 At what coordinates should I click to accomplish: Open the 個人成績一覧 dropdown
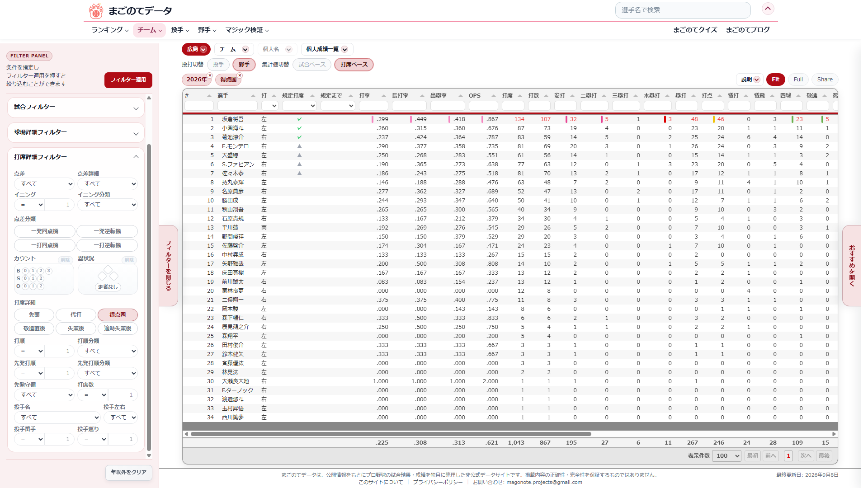pyautogui.click(x=327, y=49)
